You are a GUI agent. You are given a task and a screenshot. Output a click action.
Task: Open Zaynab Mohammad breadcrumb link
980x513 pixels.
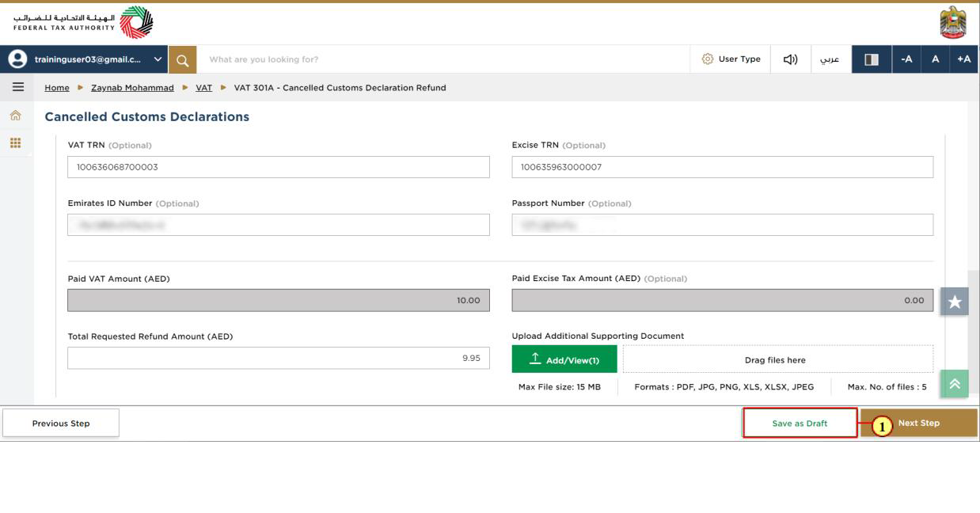(132, 88)
